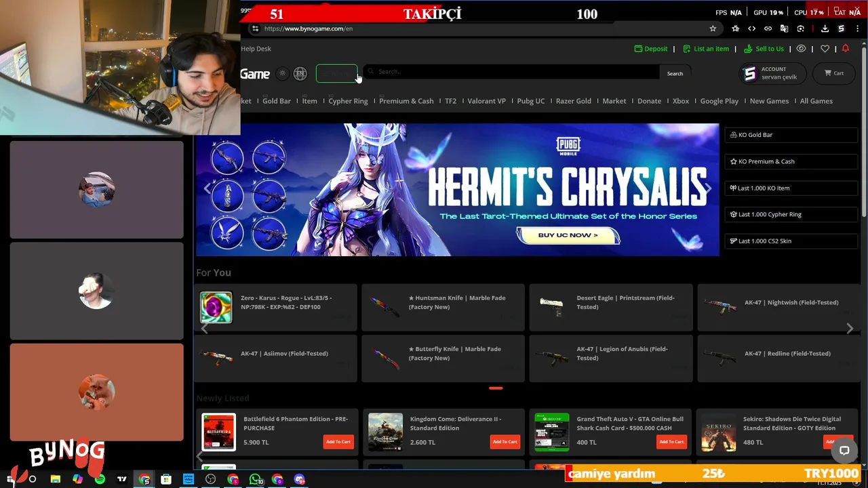Image resolution: width=868 pixels, height=488 pixels.
Task: Open Last 1.000 Cypher Ring sidebar link
Action: coord(791,214)
